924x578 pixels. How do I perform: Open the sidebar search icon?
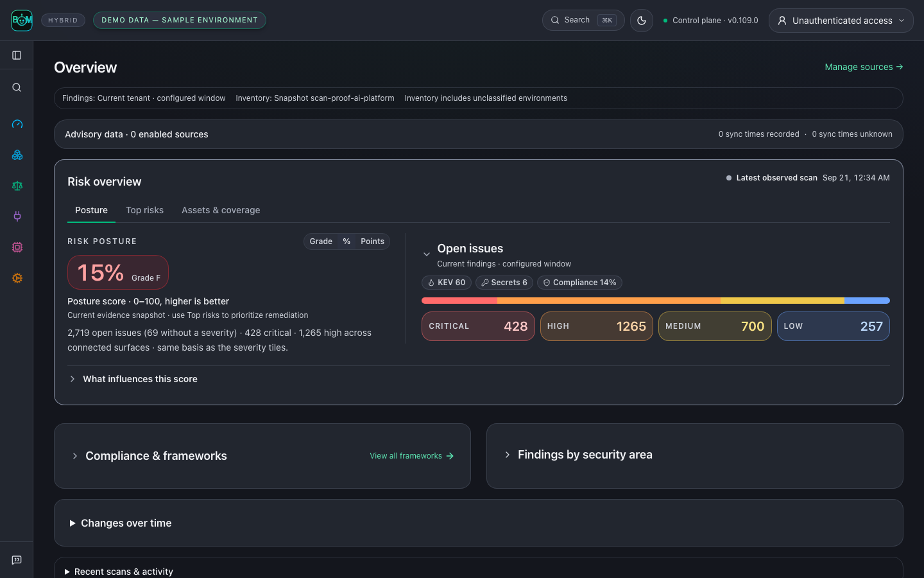(x=17, y=87)
